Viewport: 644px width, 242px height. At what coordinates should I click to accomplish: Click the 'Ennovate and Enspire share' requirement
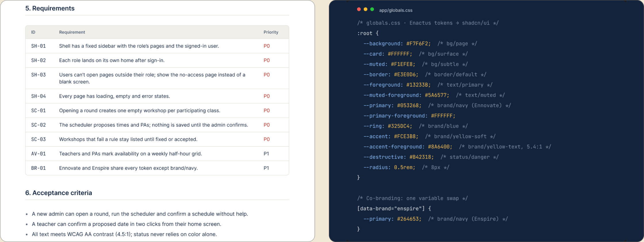tap(128, 168)
